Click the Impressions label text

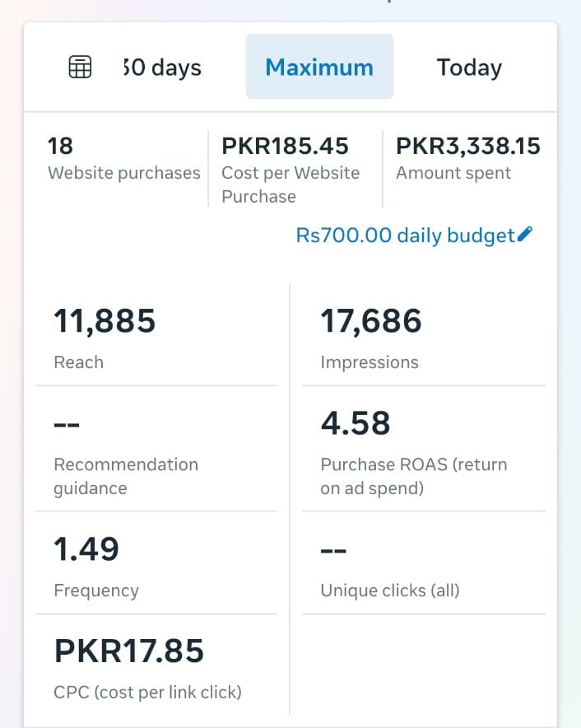tap(370, 362)
